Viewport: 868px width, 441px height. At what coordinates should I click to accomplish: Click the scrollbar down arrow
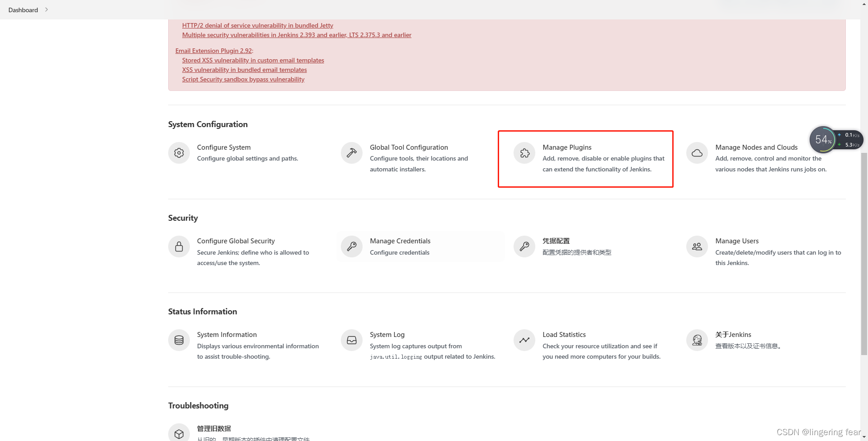(864, 437)
